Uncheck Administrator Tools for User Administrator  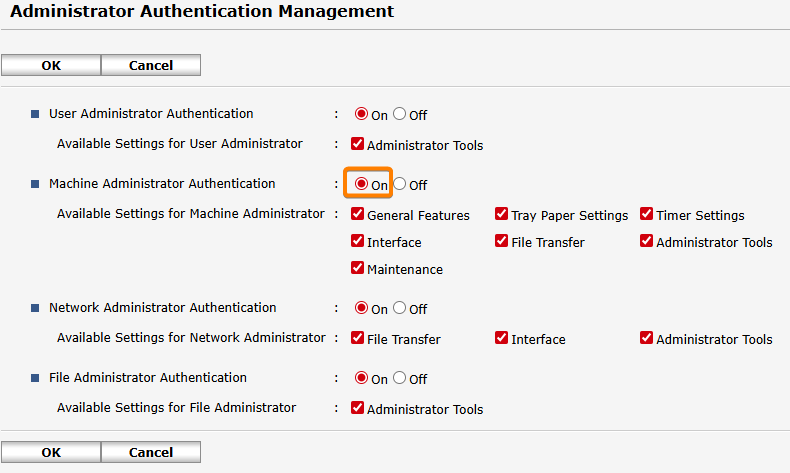pyautogui.click(x=358, y=144)
